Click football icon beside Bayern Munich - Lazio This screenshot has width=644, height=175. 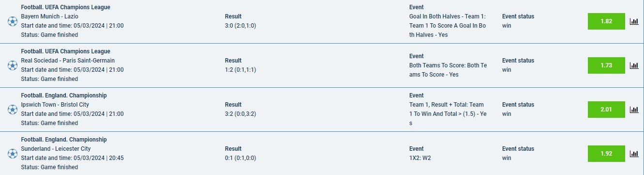pos(13,21)
